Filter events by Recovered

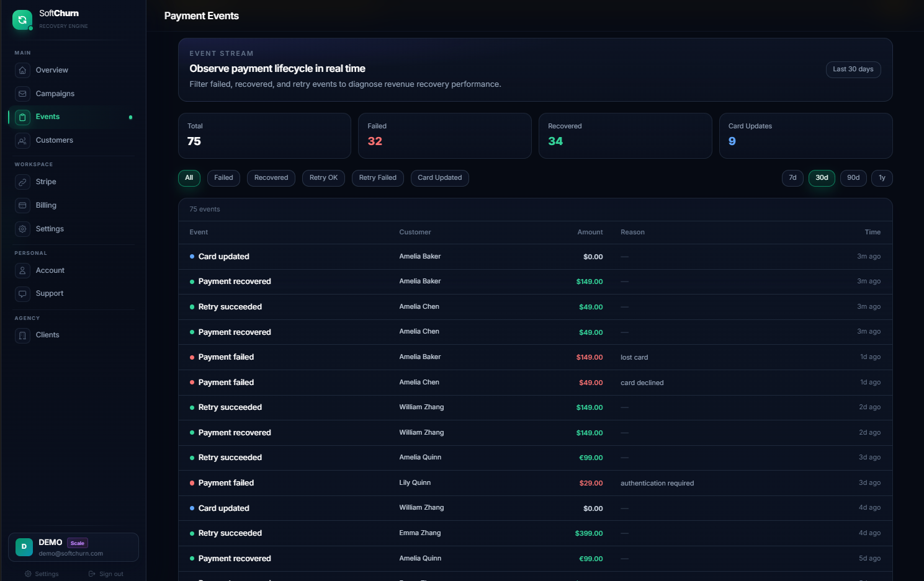[x=271, y=178]
